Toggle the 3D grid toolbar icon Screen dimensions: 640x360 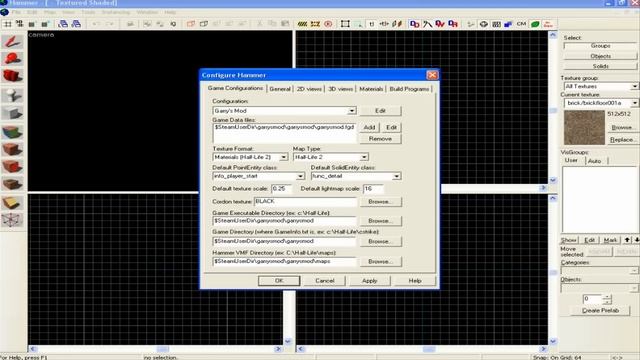(x=19, y=24)
